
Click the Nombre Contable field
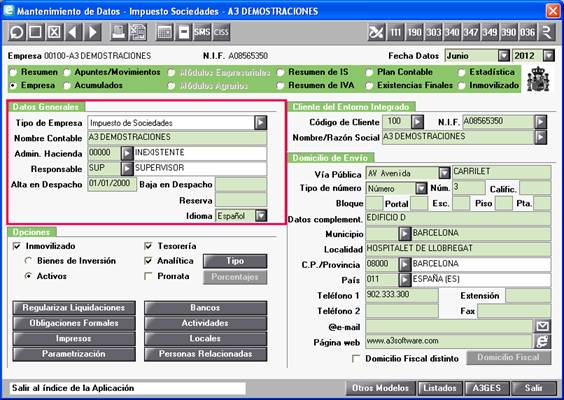coord(177,138)
